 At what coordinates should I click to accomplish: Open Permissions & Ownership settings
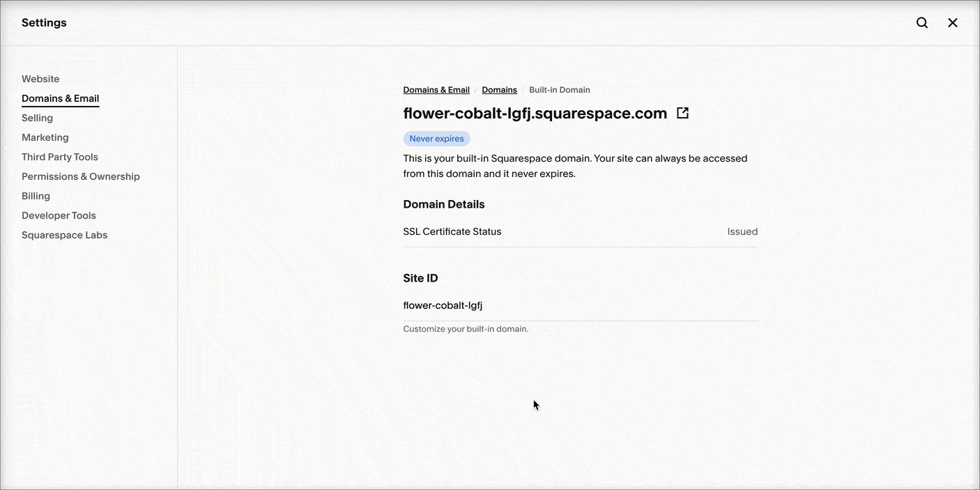coord(81,176)
